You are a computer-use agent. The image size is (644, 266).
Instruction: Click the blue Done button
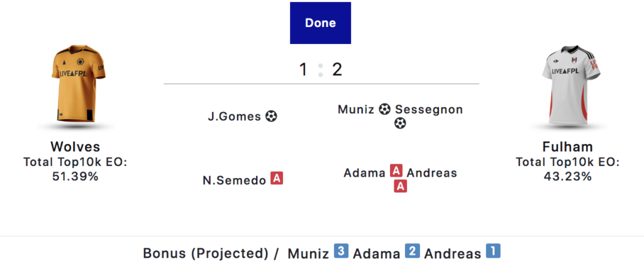click(x=320, y=23)
